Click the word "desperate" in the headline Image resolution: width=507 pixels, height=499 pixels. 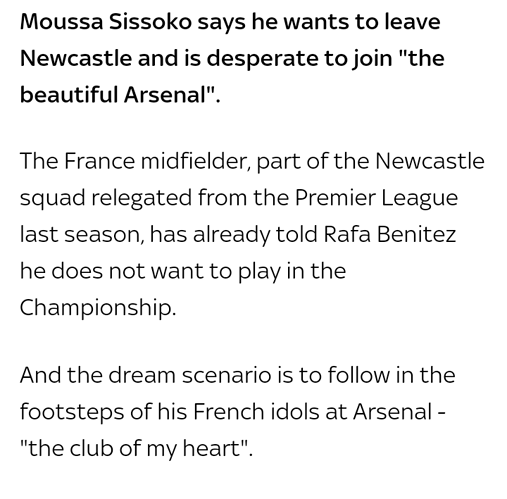263,59
